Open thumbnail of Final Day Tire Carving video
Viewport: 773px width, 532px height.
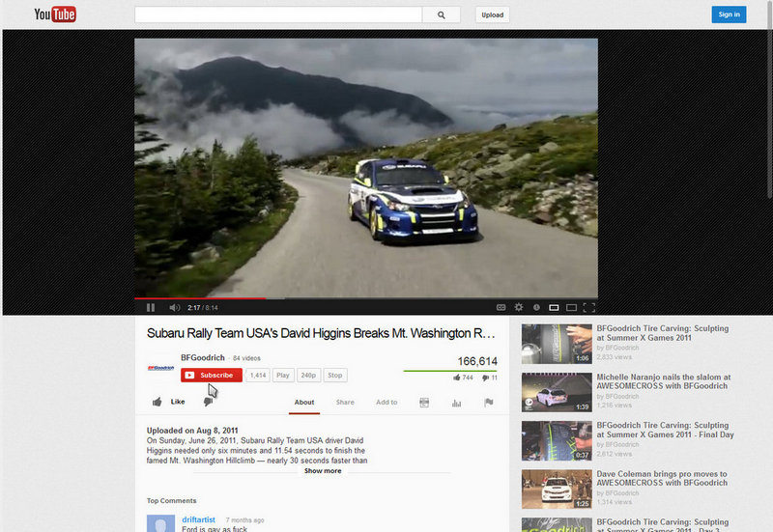pyautogui.click(x=557, y=440)
